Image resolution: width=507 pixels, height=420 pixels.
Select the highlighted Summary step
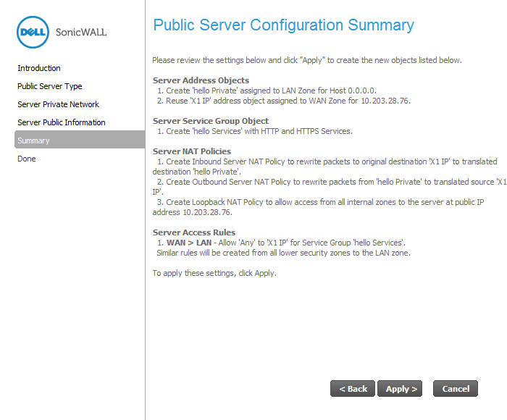point(80,140)
